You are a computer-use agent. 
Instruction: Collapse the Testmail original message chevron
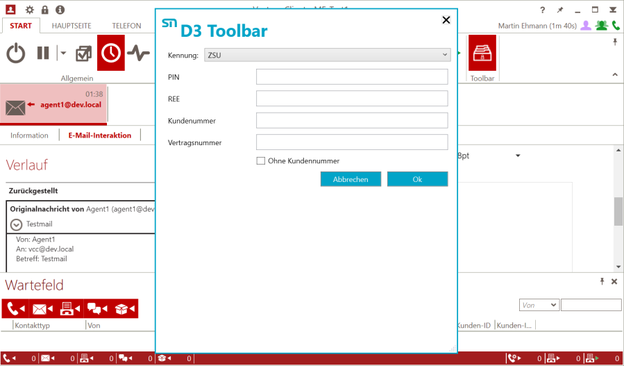16,225
